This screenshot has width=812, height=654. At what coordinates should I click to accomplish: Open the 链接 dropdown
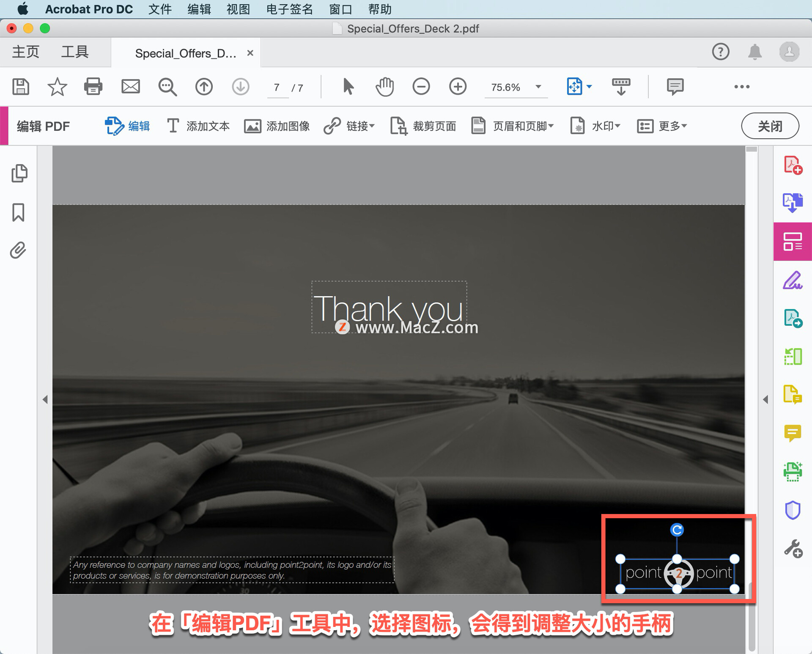[x=349, y=126]
